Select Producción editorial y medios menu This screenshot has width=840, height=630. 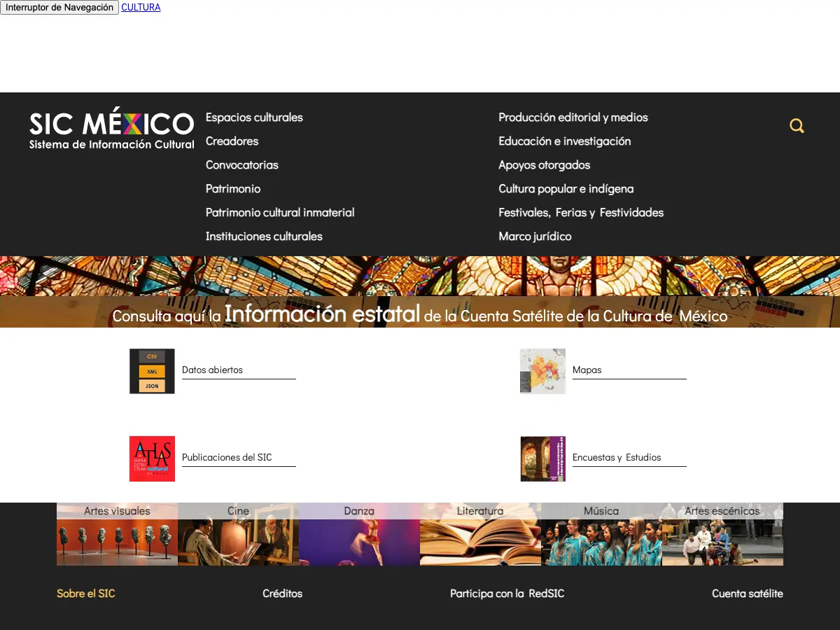(573, 118)
